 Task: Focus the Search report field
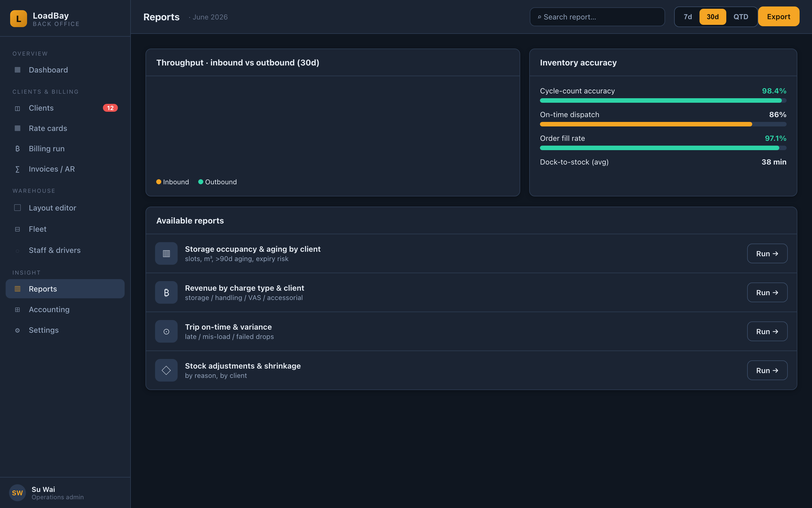click(597, 17)
